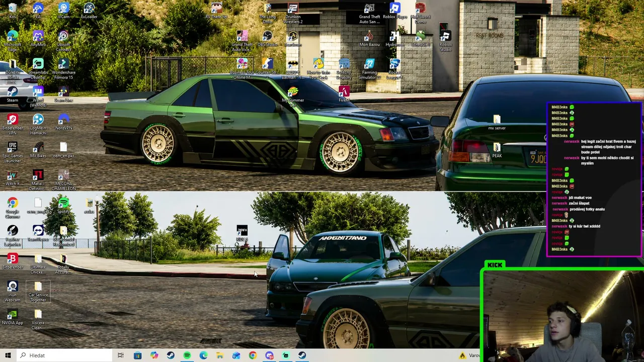The width and height of the screenshot is (644, 362).
Task: Open the iVCam desktop shortcut
Action: click(x=63, y=11)
